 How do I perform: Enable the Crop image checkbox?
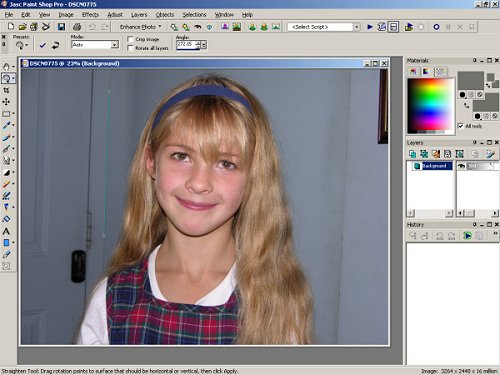(x=131, y=39)
